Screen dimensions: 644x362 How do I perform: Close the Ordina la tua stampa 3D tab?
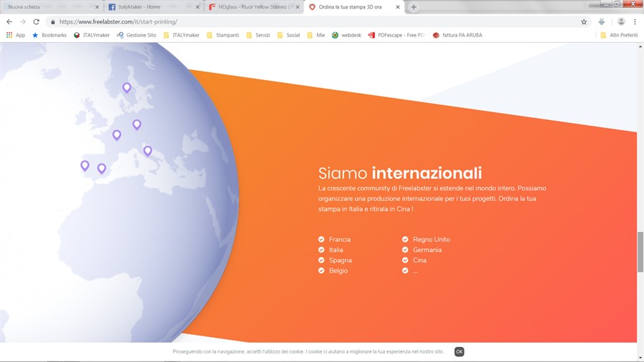[x=398, y=7]
